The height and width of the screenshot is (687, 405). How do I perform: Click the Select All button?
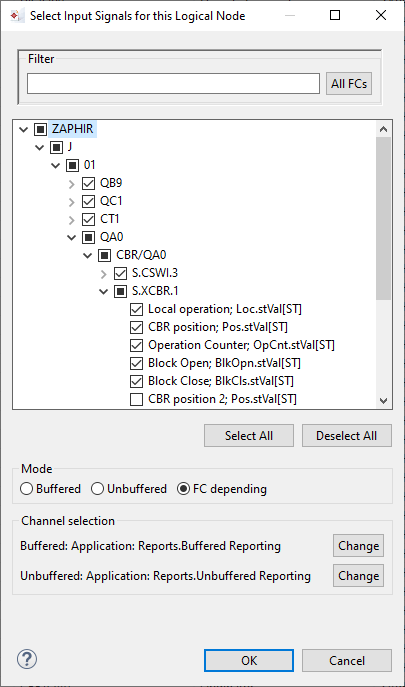point(249,436)
